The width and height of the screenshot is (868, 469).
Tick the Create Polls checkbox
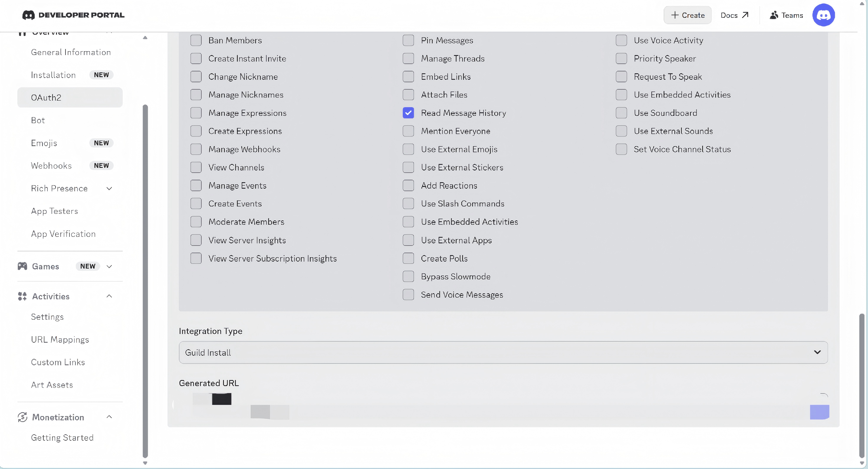click(408, 258)
